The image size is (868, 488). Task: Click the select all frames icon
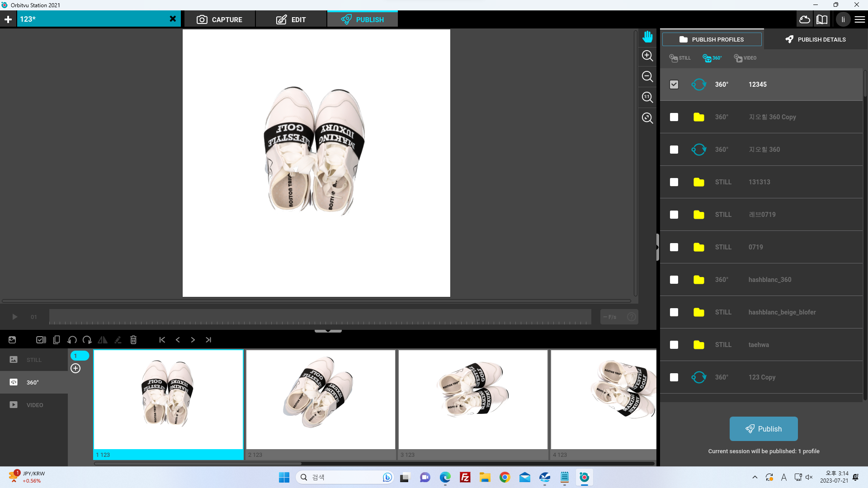click(41, 340)
